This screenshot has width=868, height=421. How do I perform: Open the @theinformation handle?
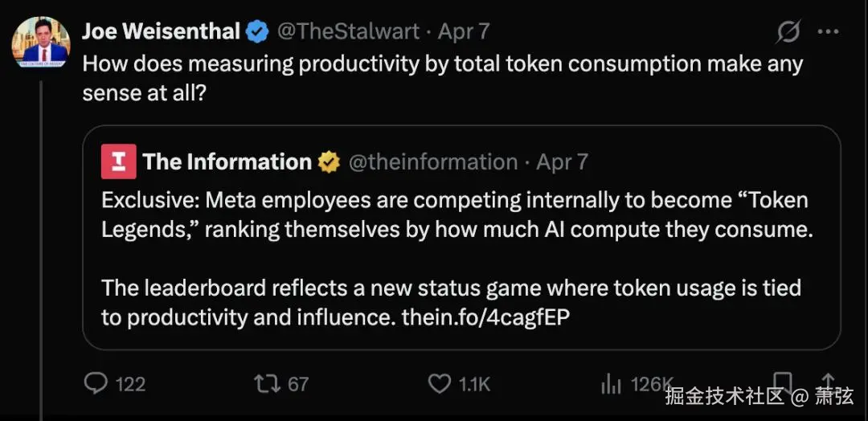(432, 162)
